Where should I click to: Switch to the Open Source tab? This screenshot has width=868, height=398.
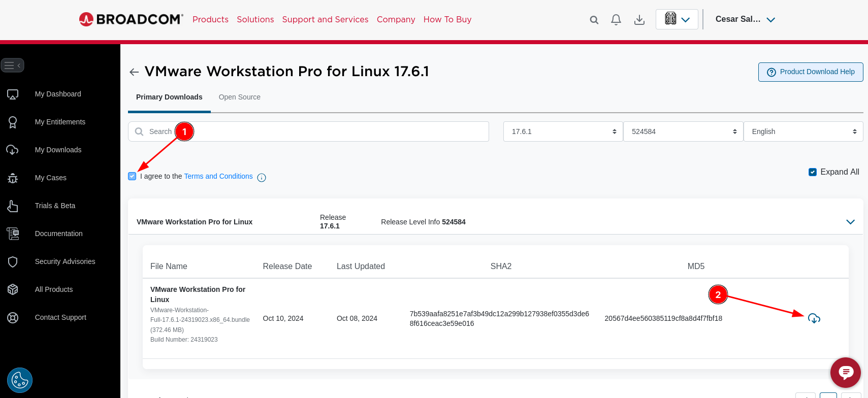[240, 97]
